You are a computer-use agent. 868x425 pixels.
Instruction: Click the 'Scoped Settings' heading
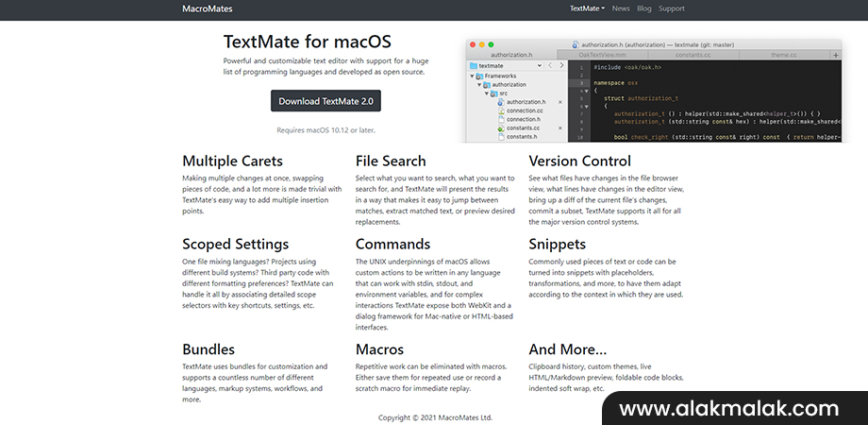click(235, 245)
